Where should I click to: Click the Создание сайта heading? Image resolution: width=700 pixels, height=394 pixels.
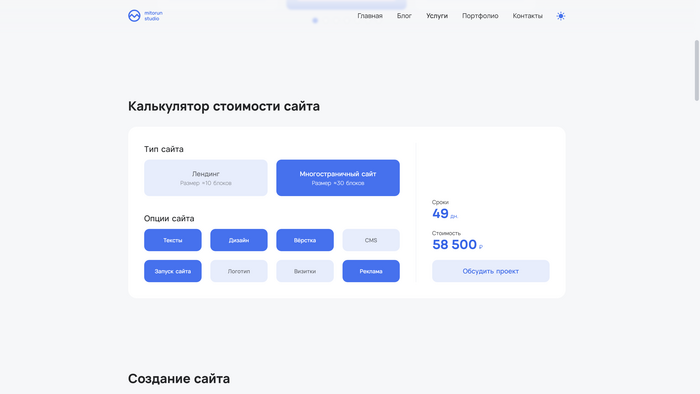click(x=179, y=379)
